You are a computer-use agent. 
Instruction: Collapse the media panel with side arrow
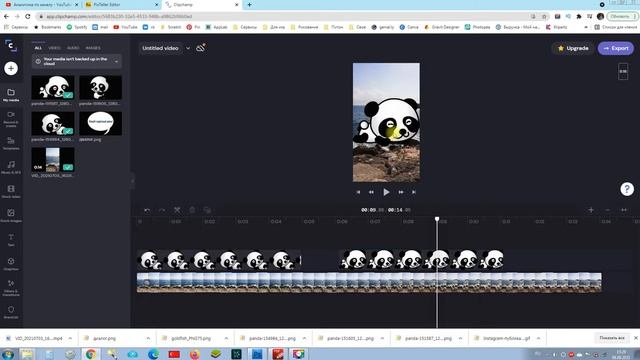[x=132, y=181]
